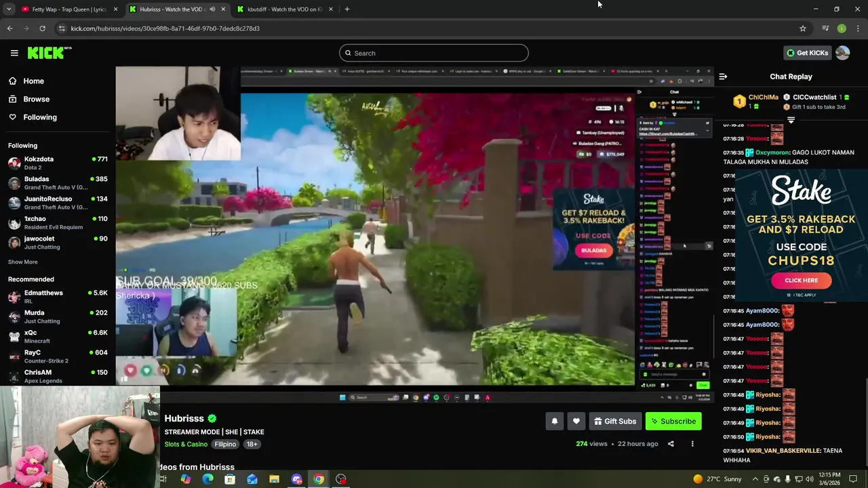Open 1xchao's followed channel
The height and width of the screenshot is (488, 868).
(x=58, y=222)
